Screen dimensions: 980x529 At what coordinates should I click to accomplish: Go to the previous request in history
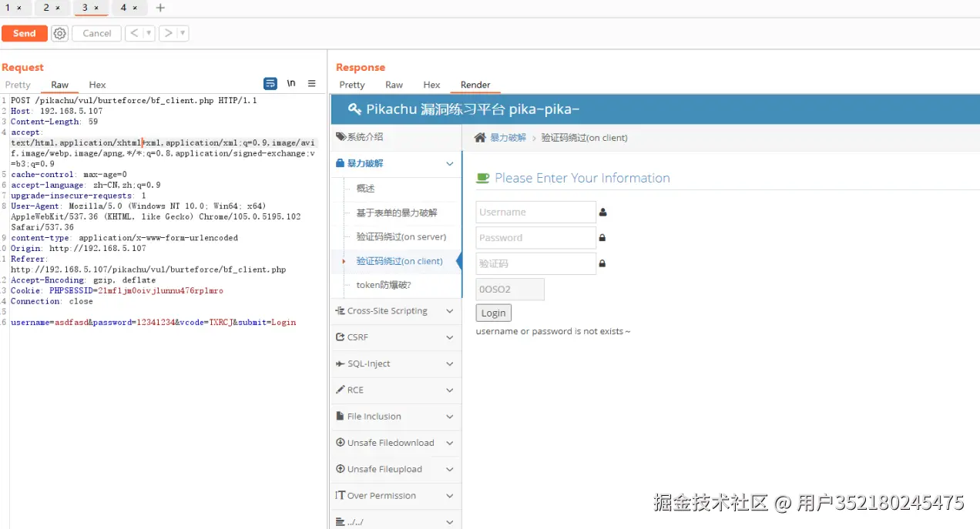(134, 33)
